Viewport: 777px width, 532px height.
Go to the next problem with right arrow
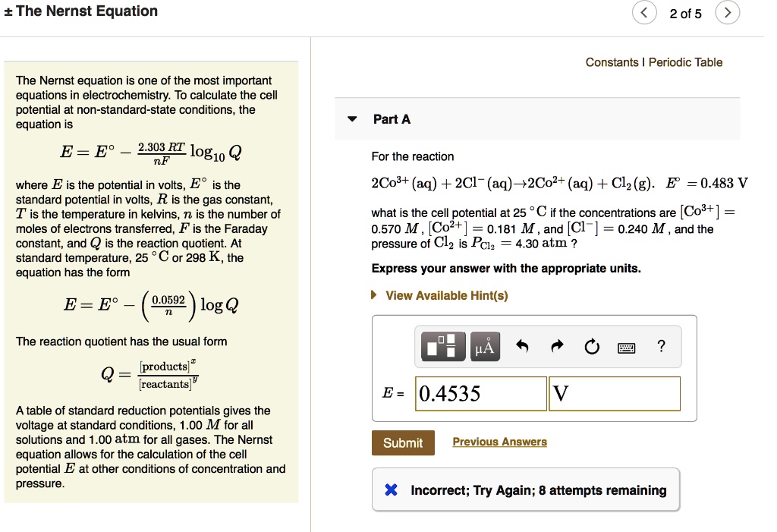[728, 13]
